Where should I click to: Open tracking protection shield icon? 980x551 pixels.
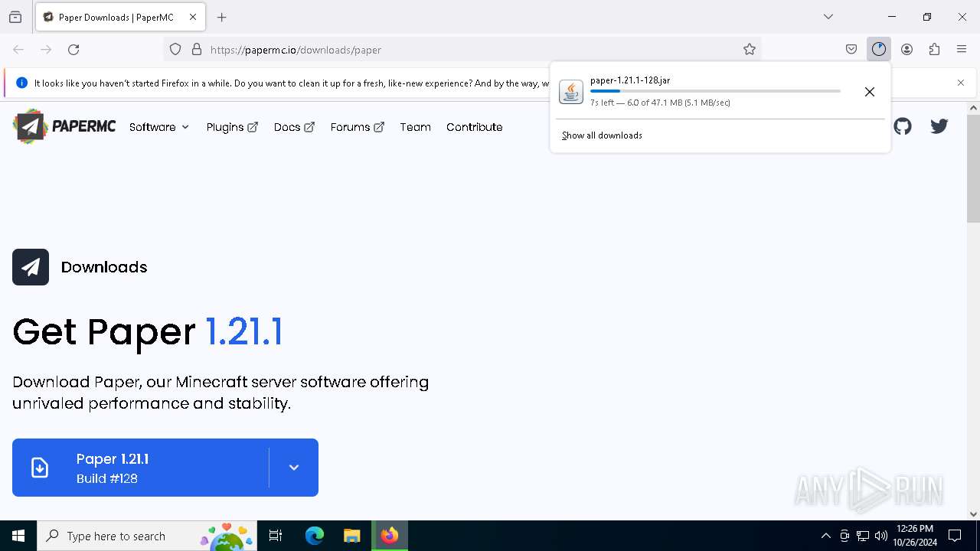(175, 50)
